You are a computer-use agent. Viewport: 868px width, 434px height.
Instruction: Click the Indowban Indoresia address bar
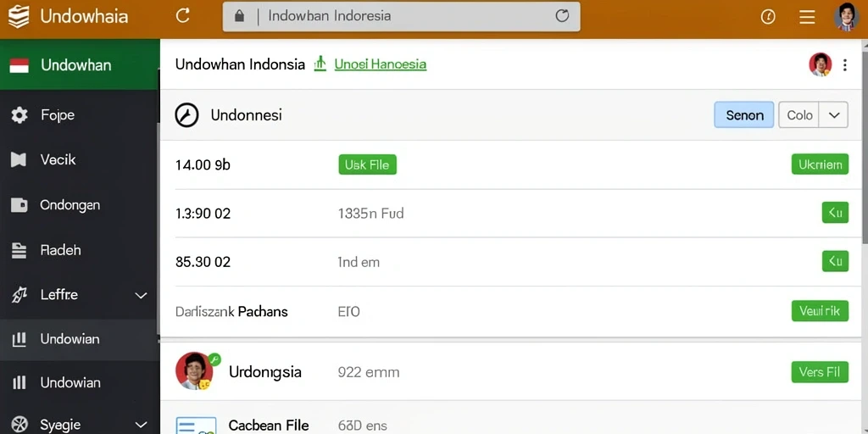[x=401, y=16]
